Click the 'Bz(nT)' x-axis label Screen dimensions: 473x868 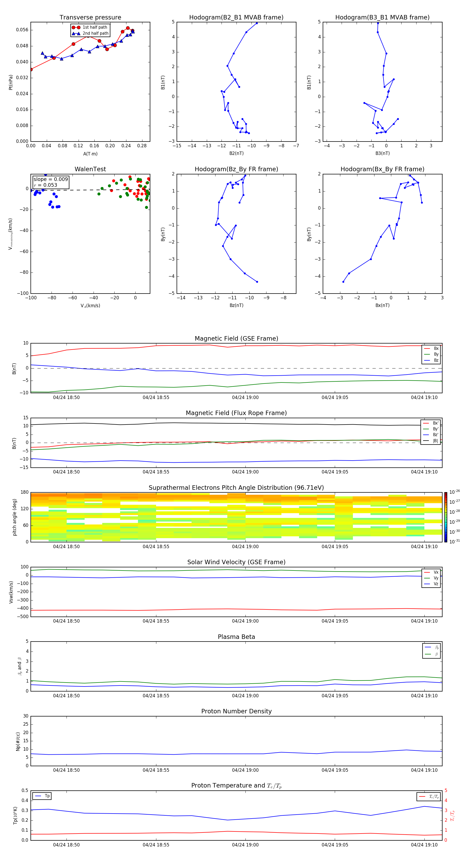pos(236,305)
